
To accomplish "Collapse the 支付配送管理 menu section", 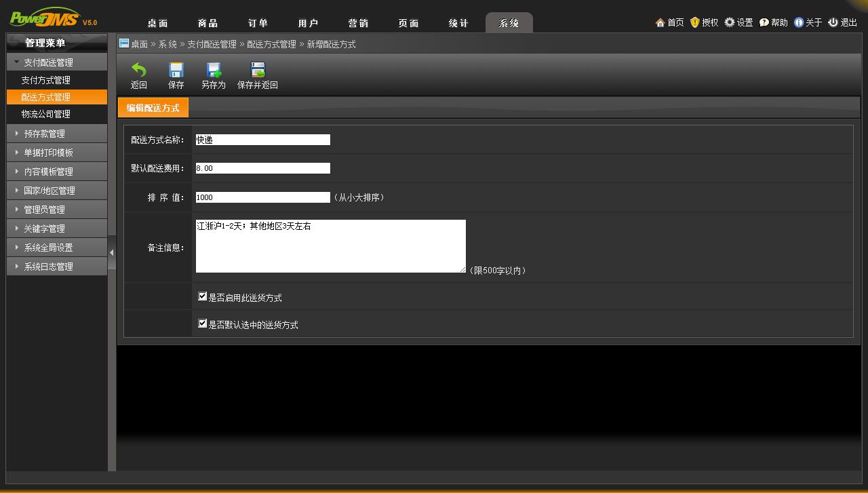I will pyautogui.click(x=57, y=62).
